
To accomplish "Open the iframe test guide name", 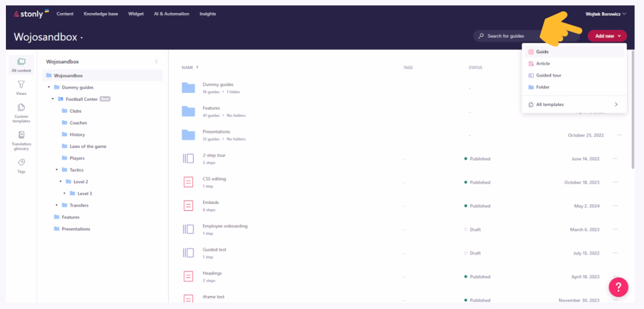I will [214, 297].
